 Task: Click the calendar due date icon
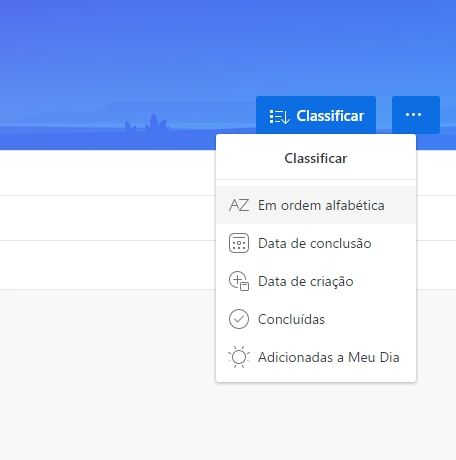(x=239, y=243)
